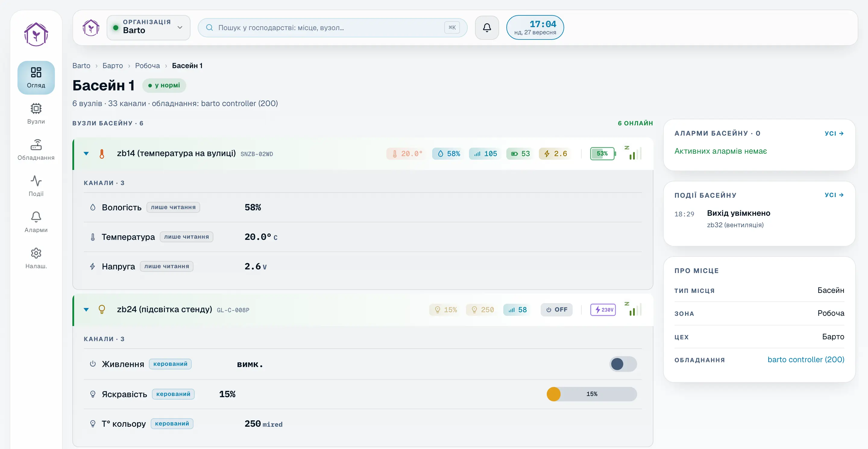The height and width of the screenshot is (449, 868).
Task: Click the 'у нормі' status badge
Action: (164, 86)
